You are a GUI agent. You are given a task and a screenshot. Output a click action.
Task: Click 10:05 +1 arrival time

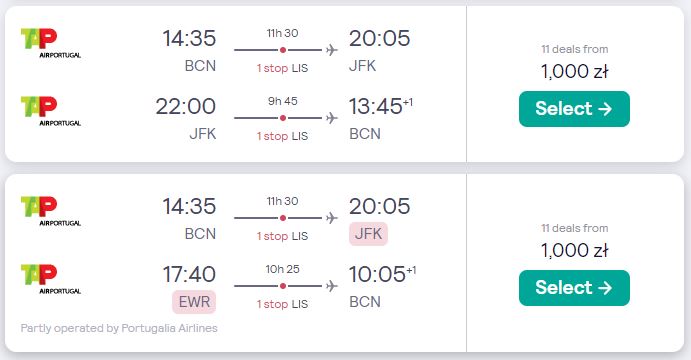[382, 274]
